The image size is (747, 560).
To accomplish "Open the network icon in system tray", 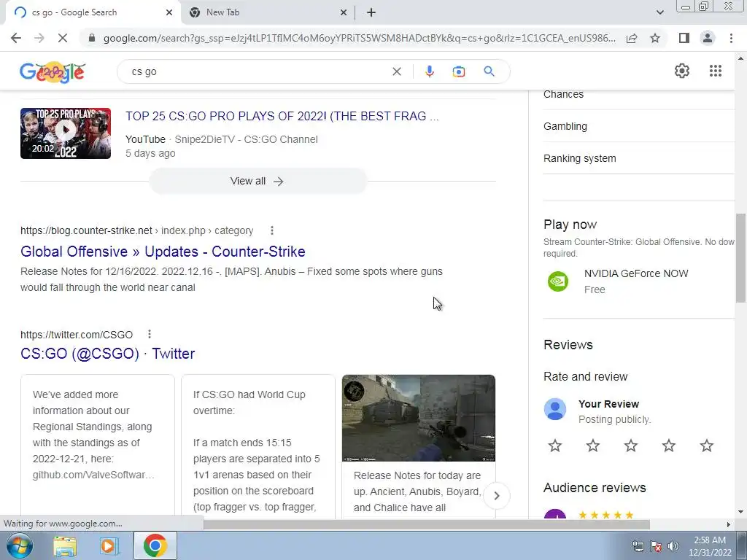I will click(638, 546).
